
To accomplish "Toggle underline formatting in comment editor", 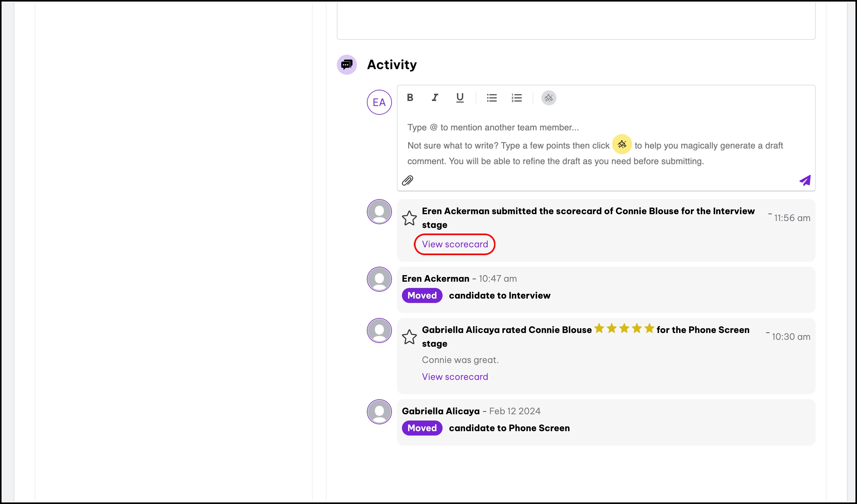I will tap(460, 98).
